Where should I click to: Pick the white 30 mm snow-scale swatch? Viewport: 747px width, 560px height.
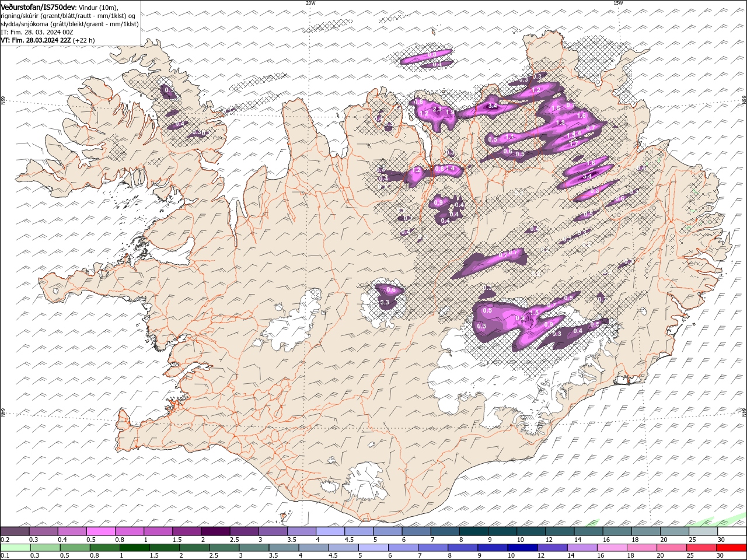pos(732,531)
